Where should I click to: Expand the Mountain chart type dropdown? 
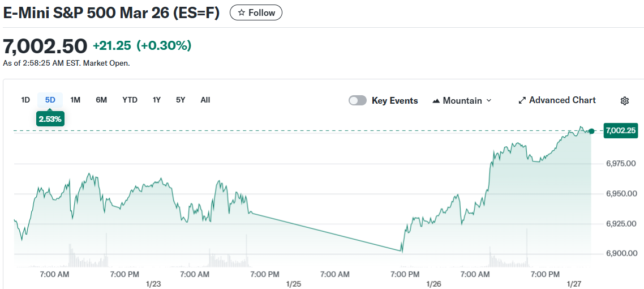488,100
